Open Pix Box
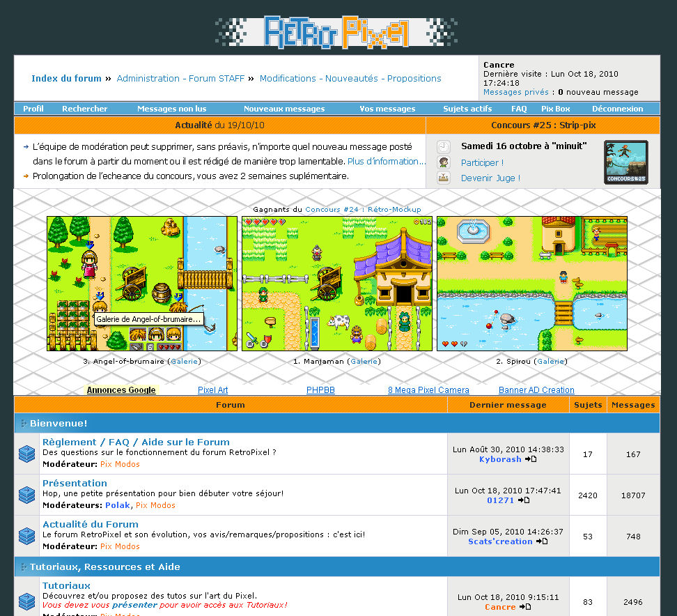677x616 pixels. (x=556, y=109)
